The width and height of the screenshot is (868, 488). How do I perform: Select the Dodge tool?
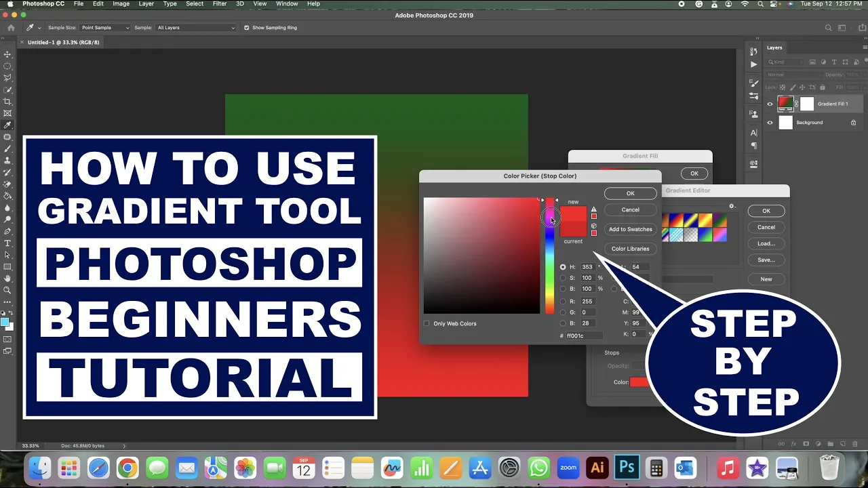click(x=7, y=220)
